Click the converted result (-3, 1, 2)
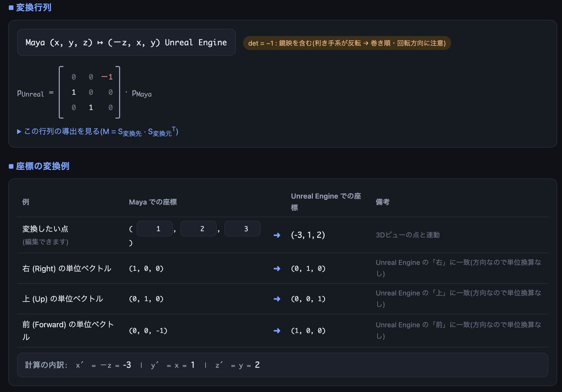The height and width of the screenshot is (392, 562). [x=308, y=235]
